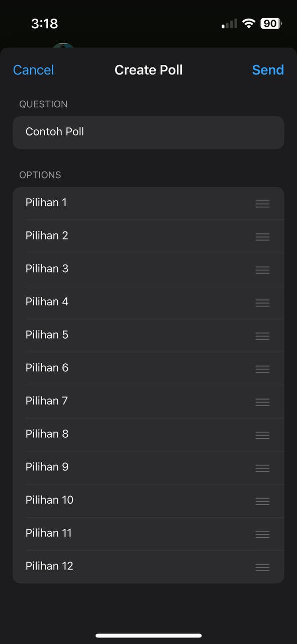This screenshot has height=644, width=297.
Task: Edit the Pilihan 11 option text
Action: click(136, 533)
